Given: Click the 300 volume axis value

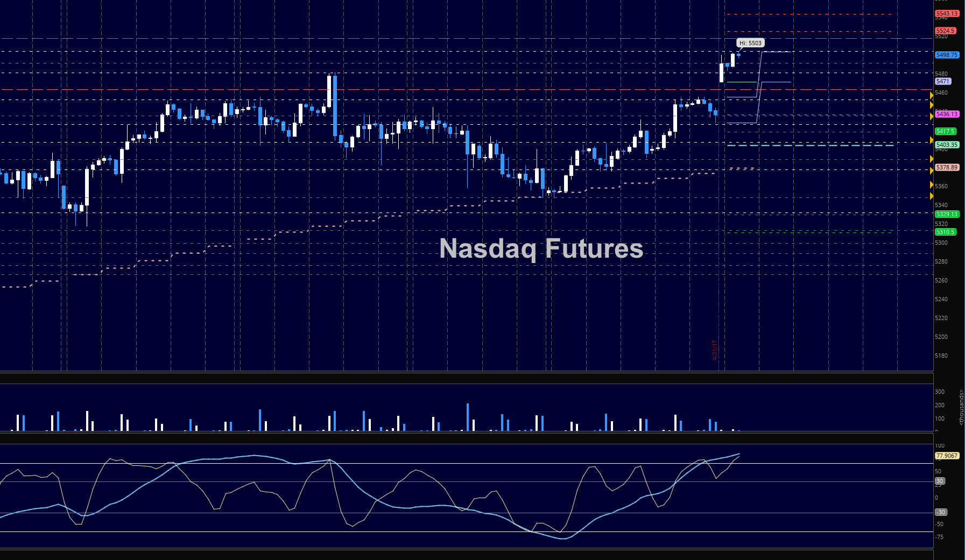Looking at the screenshot, I should (940, 392).
